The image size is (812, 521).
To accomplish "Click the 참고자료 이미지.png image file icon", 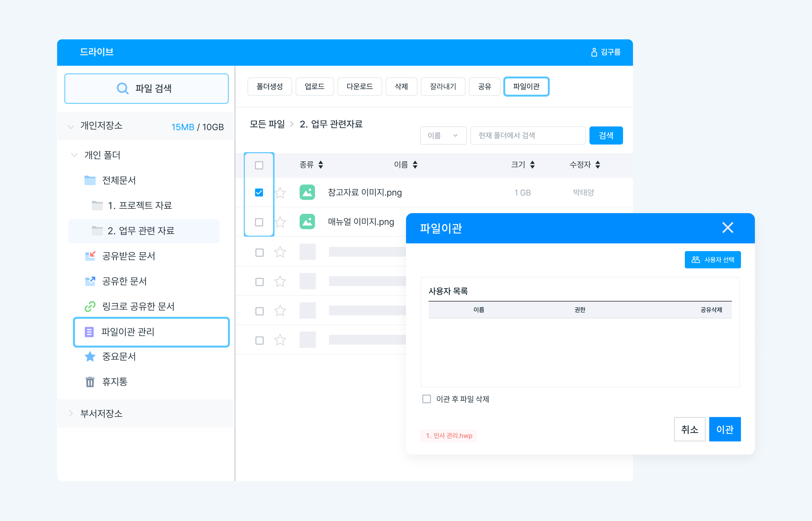I will [x=307, y=193].
